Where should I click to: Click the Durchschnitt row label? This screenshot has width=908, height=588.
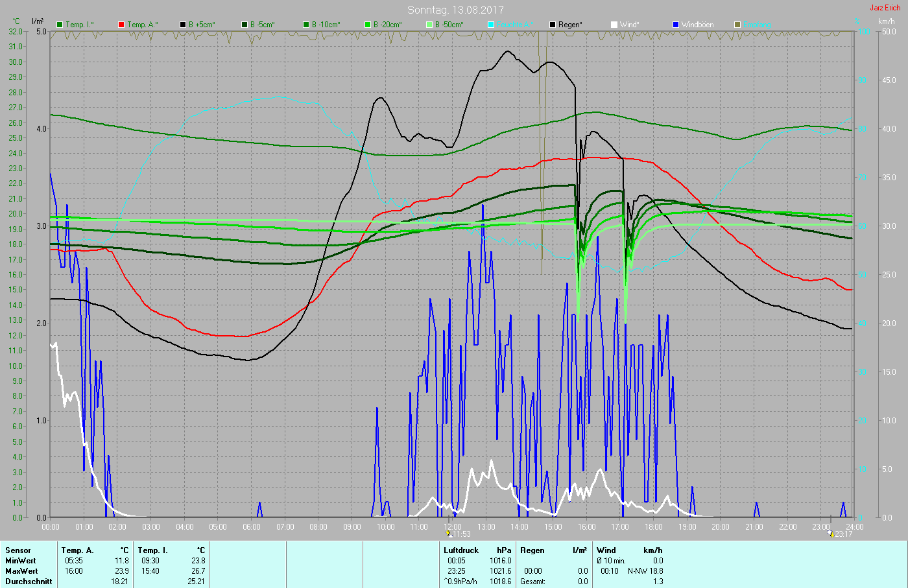tap(29, 582)
